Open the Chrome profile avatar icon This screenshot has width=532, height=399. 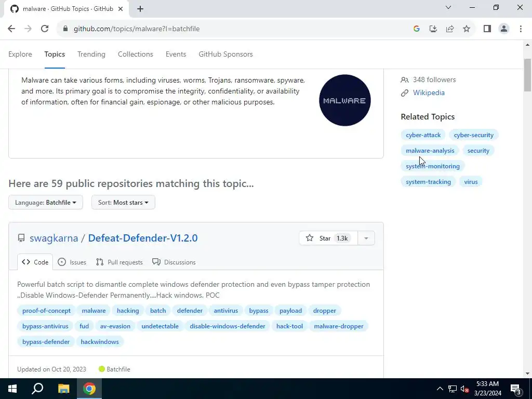point(504,29)
